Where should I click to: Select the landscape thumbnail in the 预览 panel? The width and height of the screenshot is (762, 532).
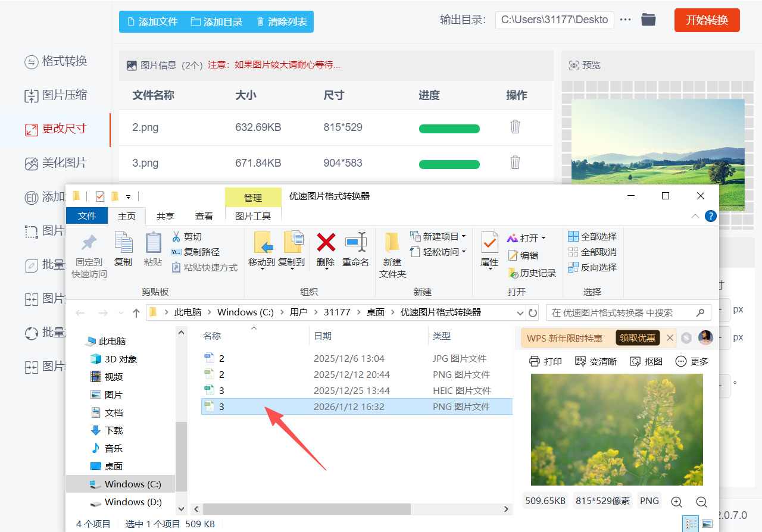pos(658,142)
